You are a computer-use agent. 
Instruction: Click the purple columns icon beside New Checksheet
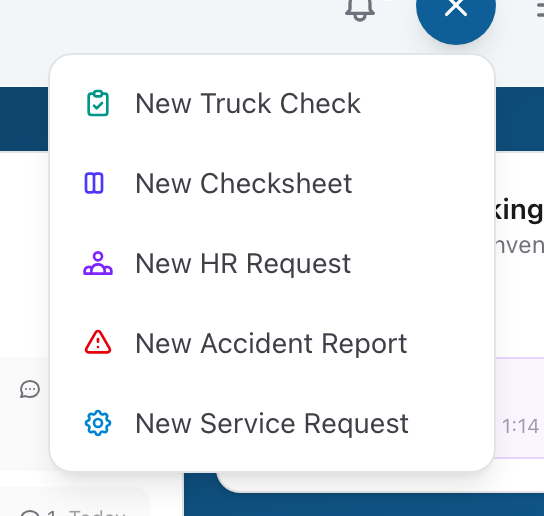point(94,183)
